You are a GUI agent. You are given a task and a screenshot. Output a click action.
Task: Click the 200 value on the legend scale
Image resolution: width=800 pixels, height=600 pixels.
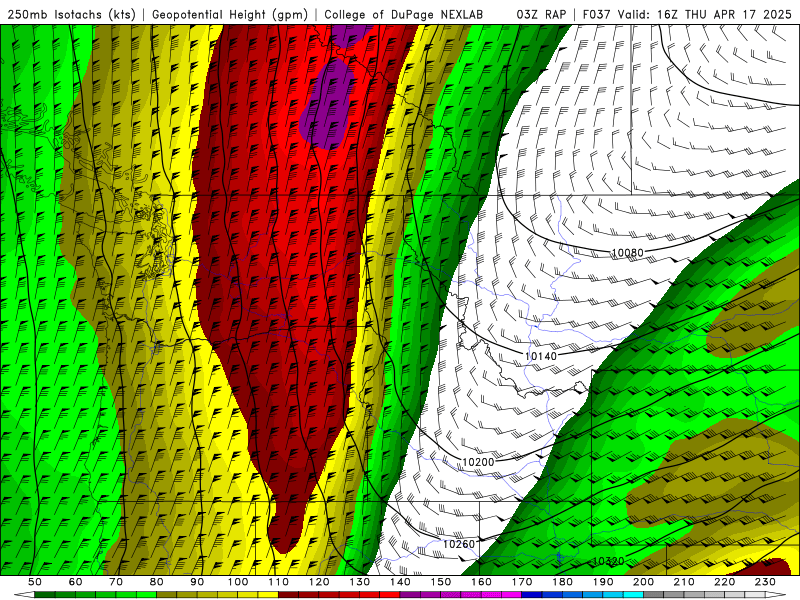point(643,582)
